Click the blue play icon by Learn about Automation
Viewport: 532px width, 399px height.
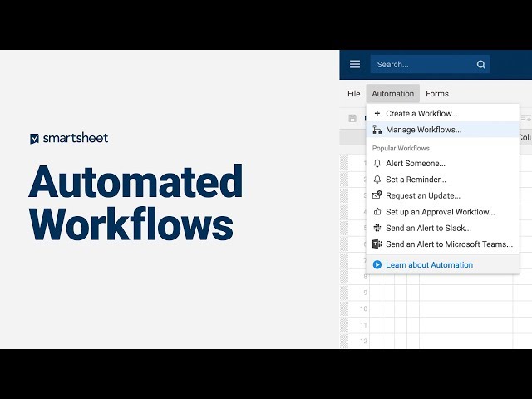pyautogui.click(x=377, y=264)
